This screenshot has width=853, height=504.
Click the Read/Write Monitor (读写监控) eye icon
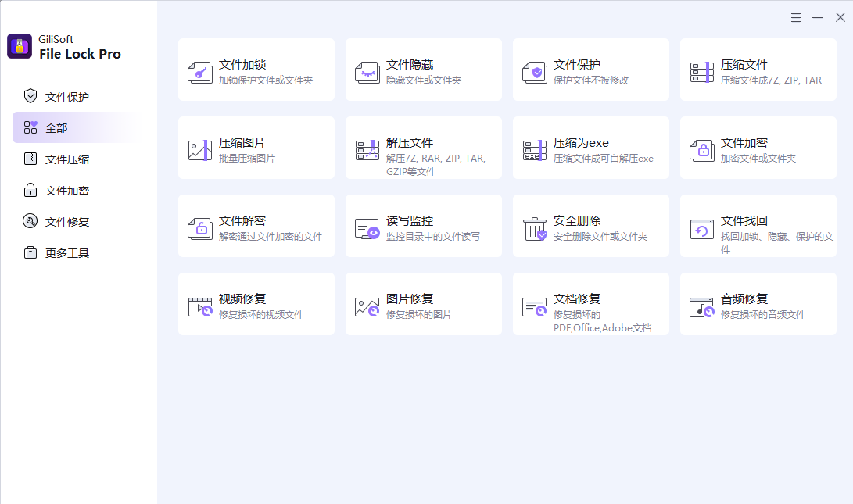[x=367, y=228]
